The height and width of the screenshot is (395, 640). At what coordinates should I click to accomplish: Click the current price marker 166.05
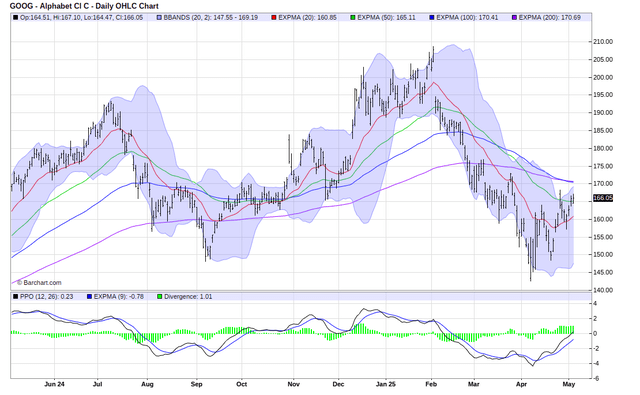pos(603,198)
